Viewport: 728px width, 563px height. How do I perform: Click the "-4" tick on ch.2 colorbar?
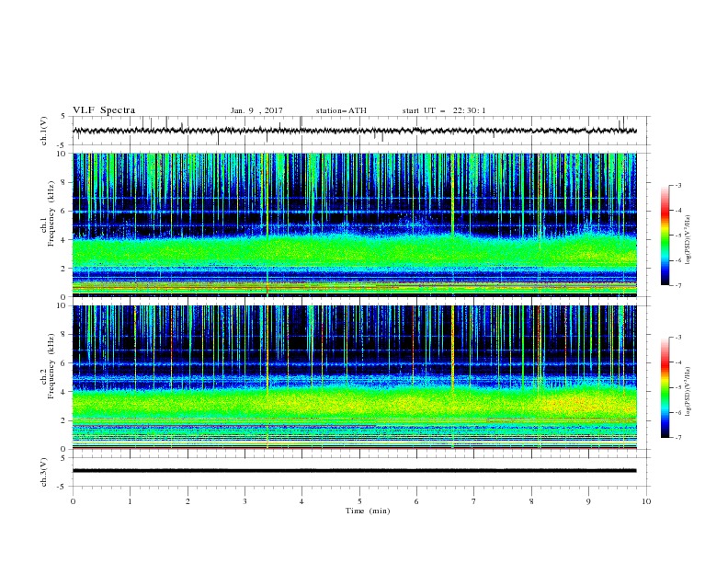677,362
